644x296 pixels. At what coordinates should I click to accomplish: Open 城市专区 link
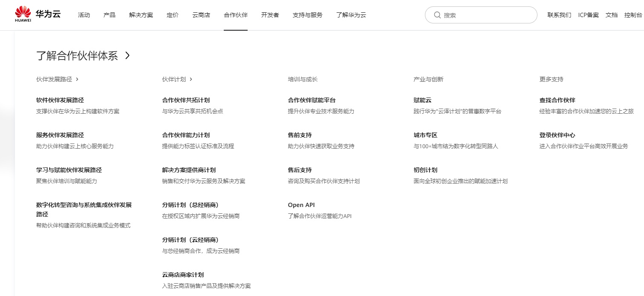(425, 135)
